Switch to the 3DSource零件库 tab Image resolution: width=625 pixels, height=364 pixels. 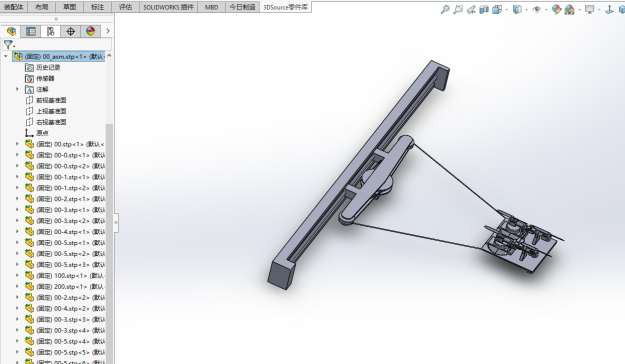coord(285,7)
